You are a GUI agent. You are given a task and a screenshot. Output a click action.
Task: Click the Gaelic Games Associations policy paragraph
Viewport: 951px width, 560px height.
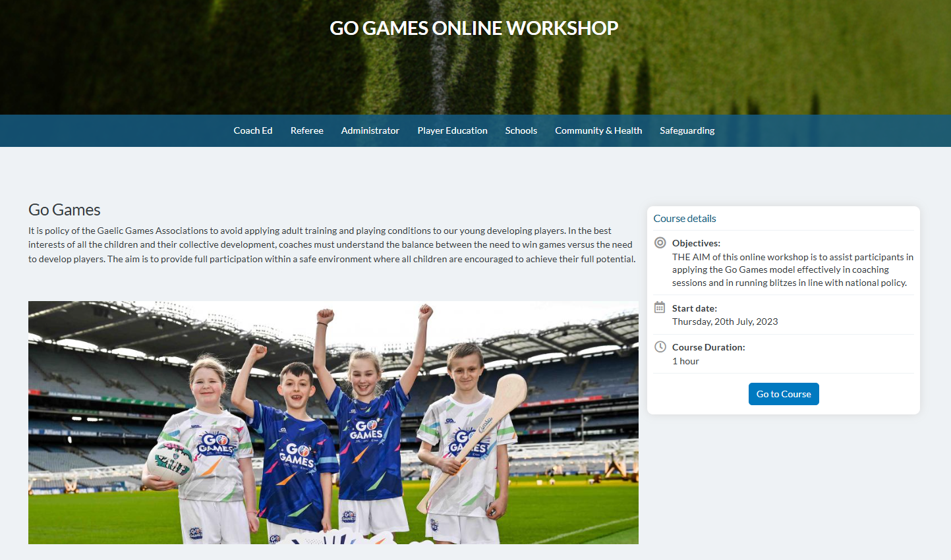point(331,245)
